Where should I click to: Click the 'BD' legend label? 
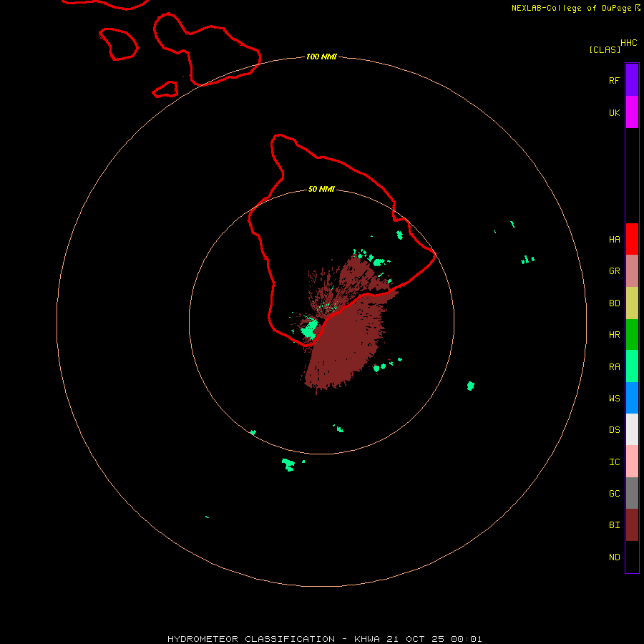[x=614, y=303]
